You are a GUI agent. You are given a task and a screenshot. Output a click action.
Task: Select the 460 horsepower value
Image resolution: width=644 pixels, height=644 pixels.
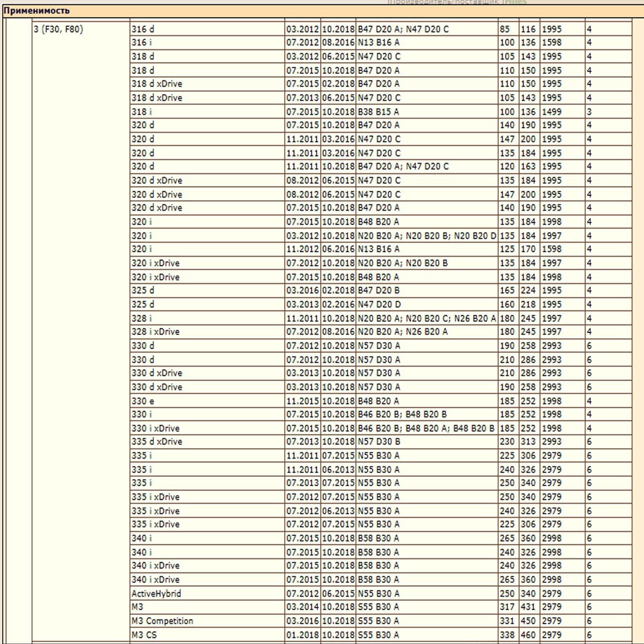(528, 635)
